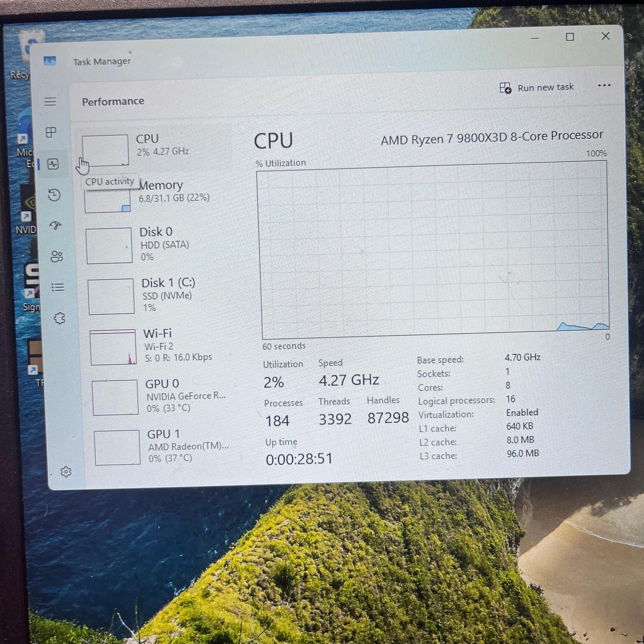Image resolution: width=644 pixels, height=644 pixels.
Task: Click the L1 cache 640 KB value
Action: tap(520, 426)
